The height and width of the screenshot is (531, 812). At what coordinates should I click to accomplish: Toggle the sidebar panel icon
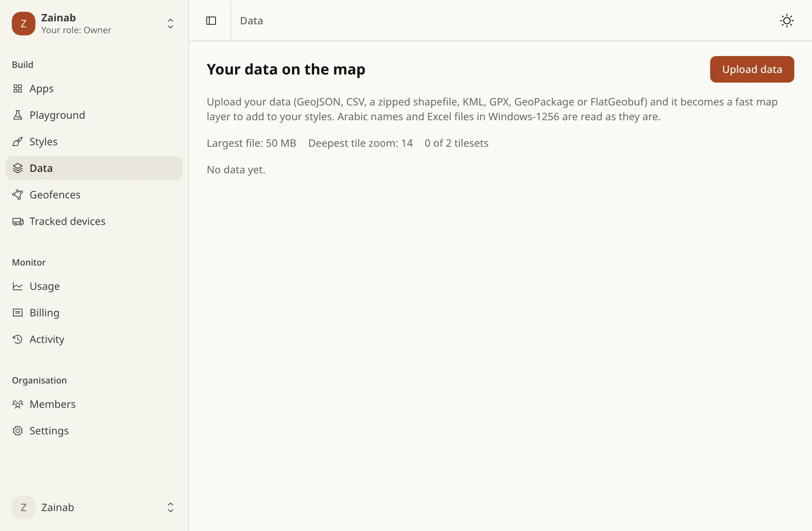click(x=211, y=21)
